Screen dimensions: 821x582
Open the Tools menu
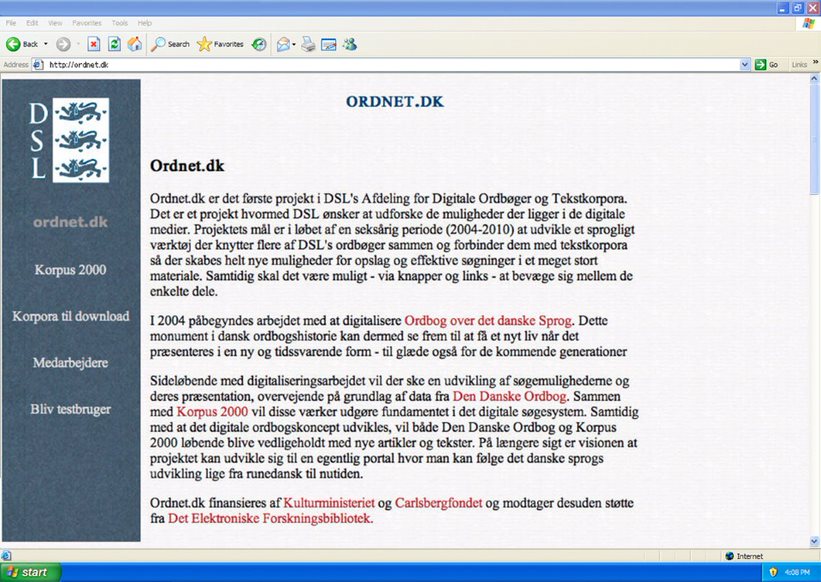119,23
